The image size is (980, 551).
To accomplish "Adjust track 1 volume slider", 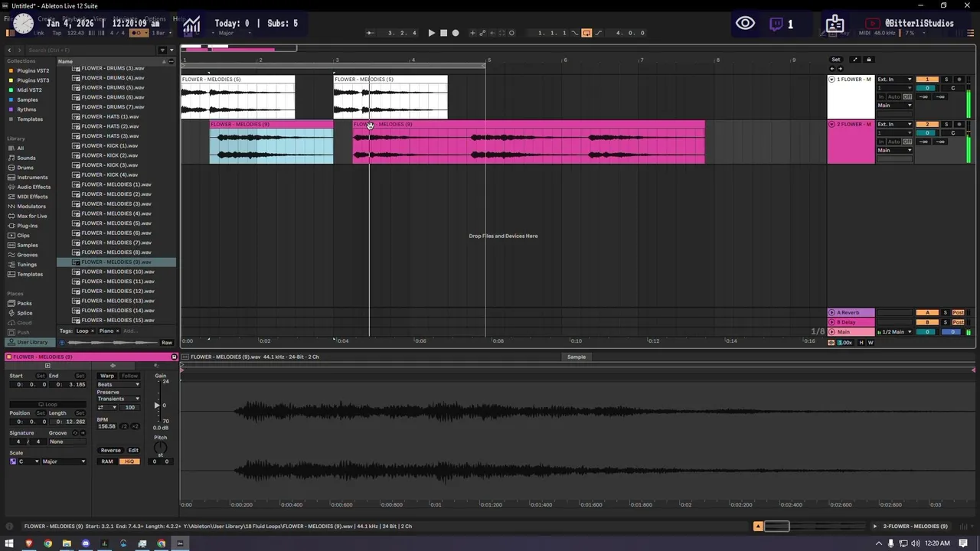I will pos(927,88).
